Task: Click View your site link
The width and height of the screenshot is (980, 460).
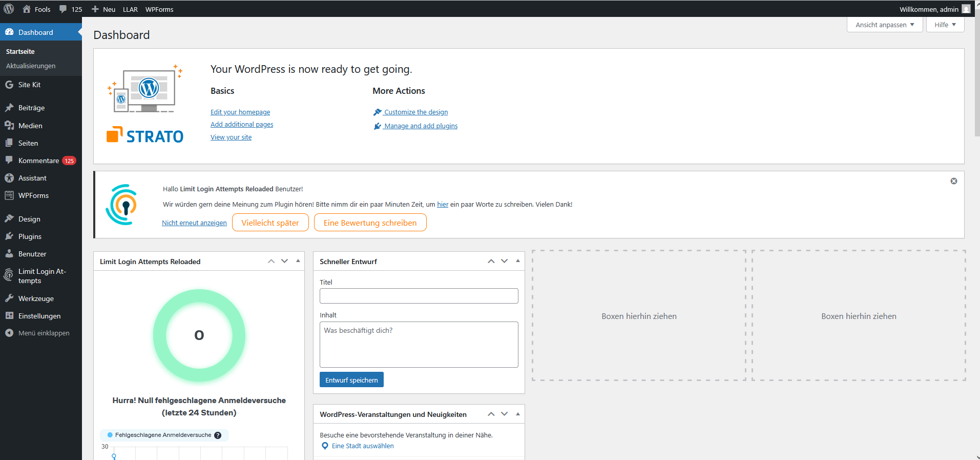Action: coord(231,137)
